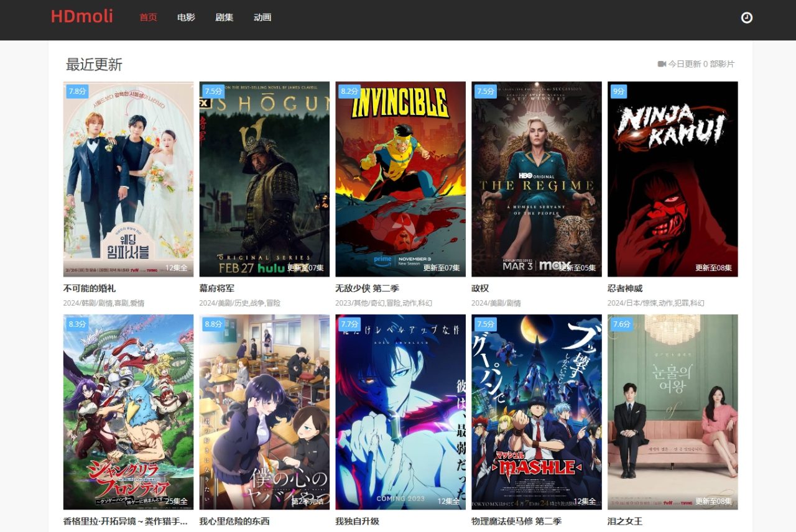Image resolution: width=796 pixels, height=532 pixels.
Task: Open The Regime poster
Action: (x=536, y=179)
